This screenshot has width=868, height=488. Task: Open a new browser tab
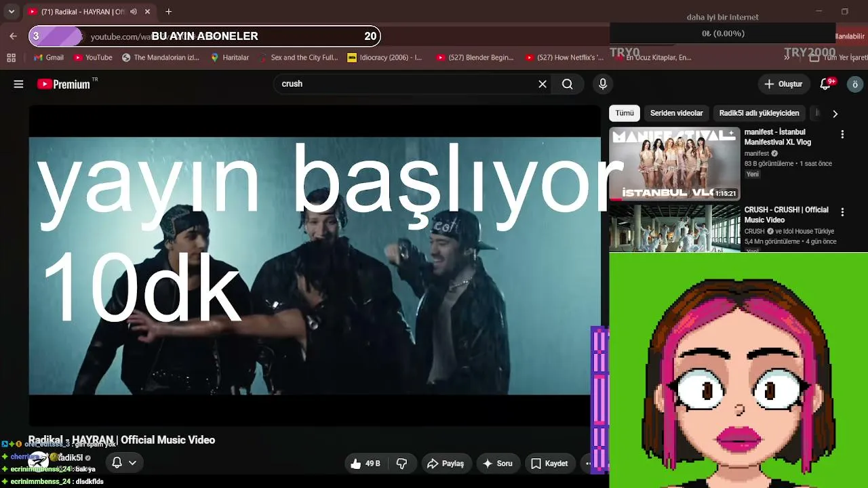(169, 12)
